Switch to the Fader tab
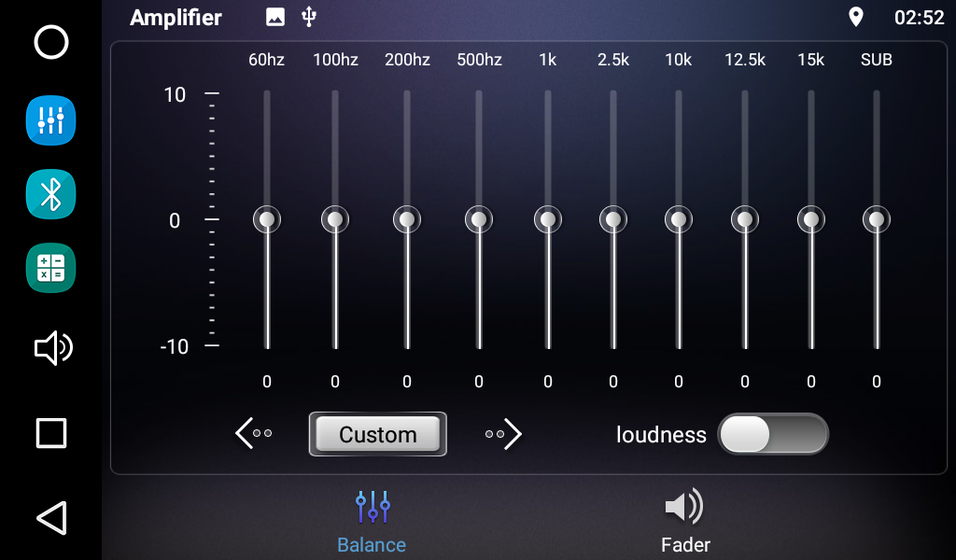Screen dimensions: 956x560 point(685,521)
